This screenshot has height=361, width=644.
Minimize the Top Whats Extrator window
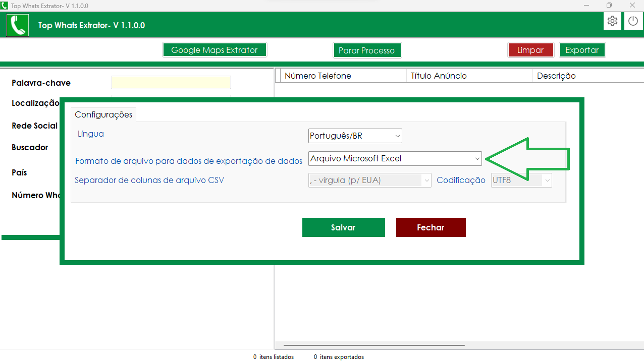tap(586, 5)
